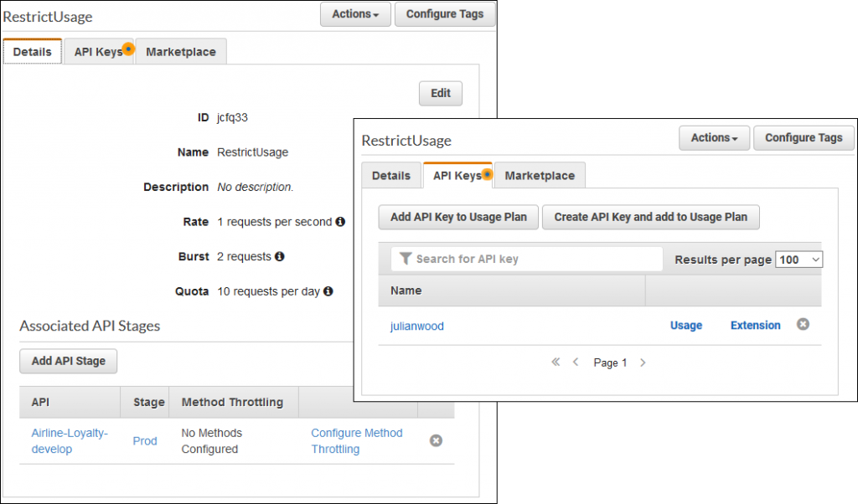
Task: Open the Actions dropdown on the front window
Action: [714, 138]
